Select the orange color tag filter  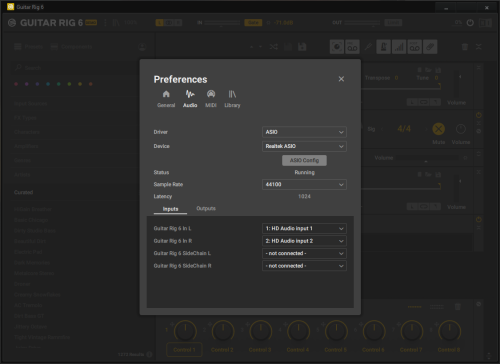[91, 84]
